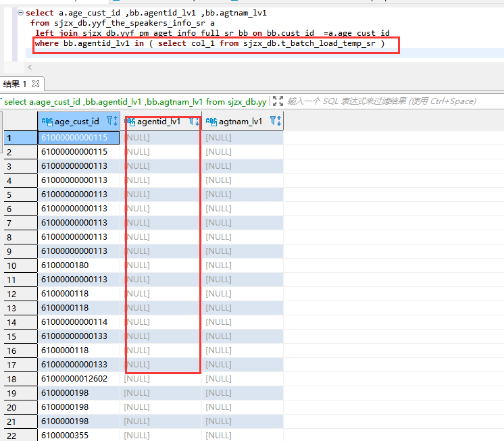504x441 pixels.
Task: Click the ABC type icon of agentid_lv1
Action: click(x=130, y=122)
